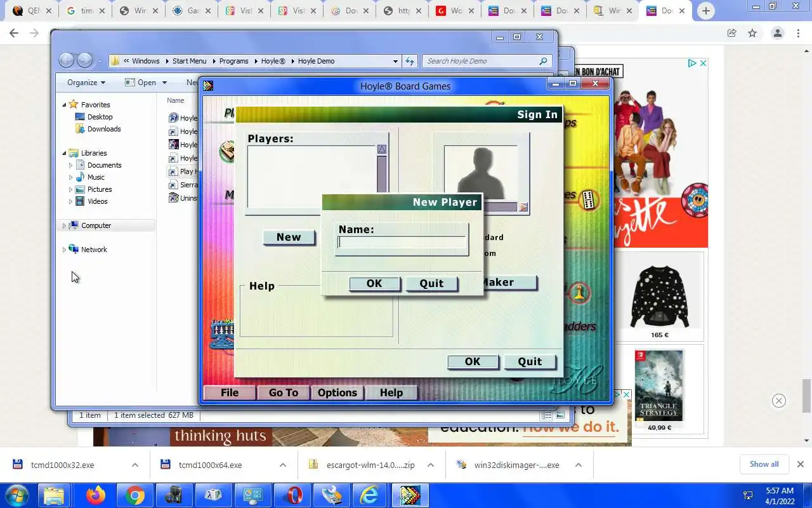Click the Players list scroll-up arrow
This screenshot has height=508, width=812.
(x=382, y=149)
